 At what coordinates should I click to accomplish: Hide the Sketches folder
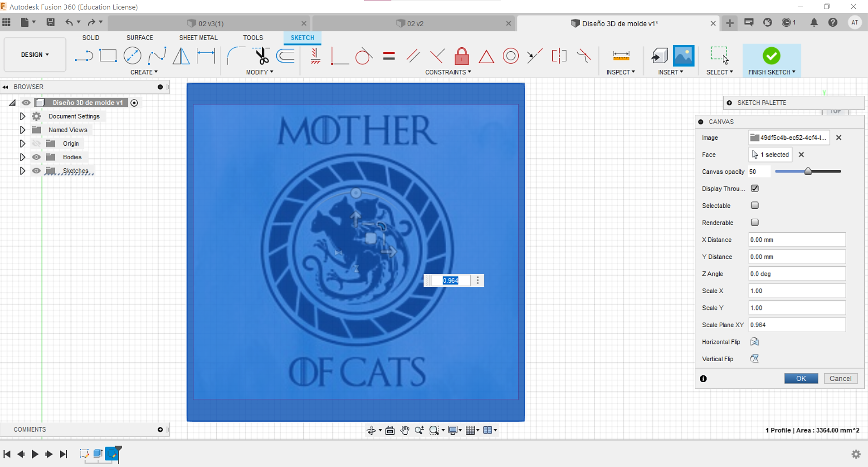tap(36, 171)
